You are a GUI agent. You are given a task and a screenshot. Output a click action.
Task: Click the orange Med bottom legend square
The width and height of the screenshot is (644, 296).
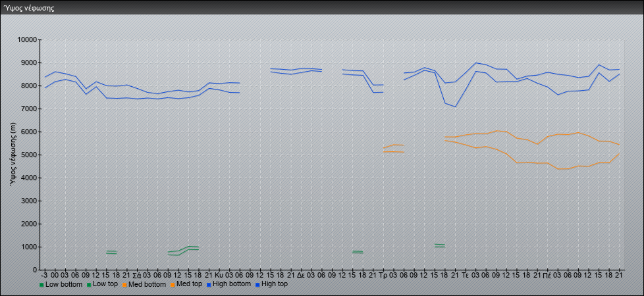(124, 285)
